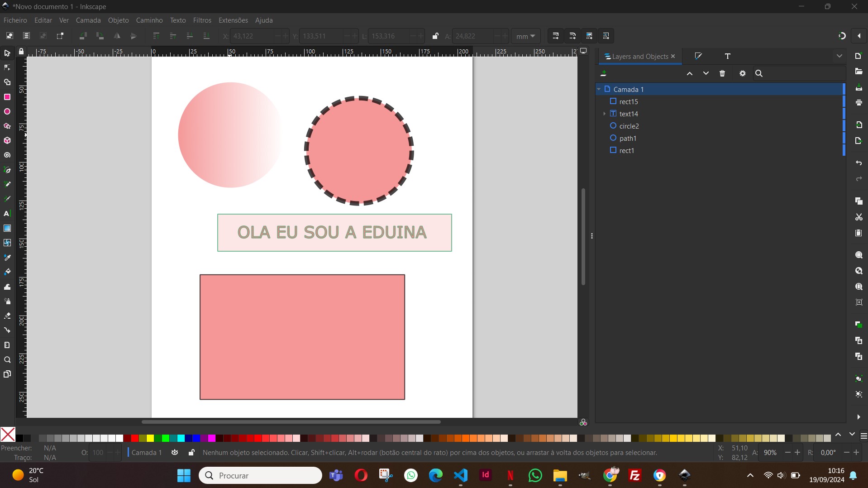The height and width of the screenshot is (488, 868).
Task: Pick the yellow palette swatch
Action: pos(150,438)
